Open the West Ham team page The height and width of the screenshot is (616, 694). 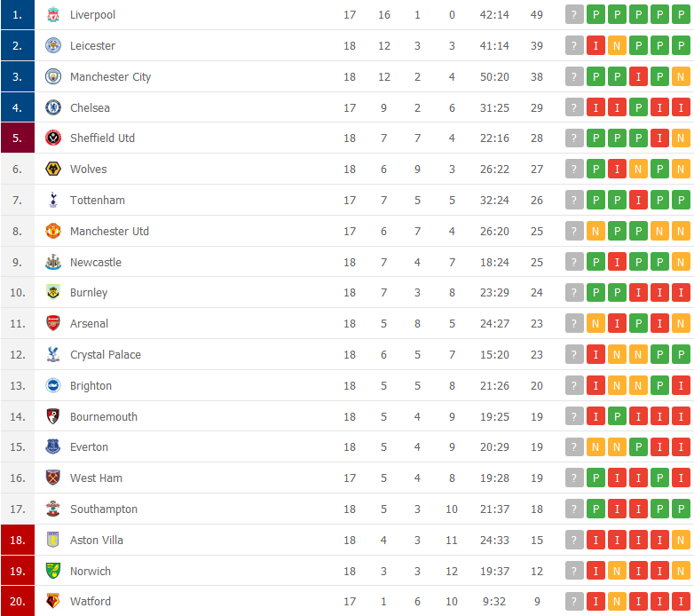pos(96,478)
